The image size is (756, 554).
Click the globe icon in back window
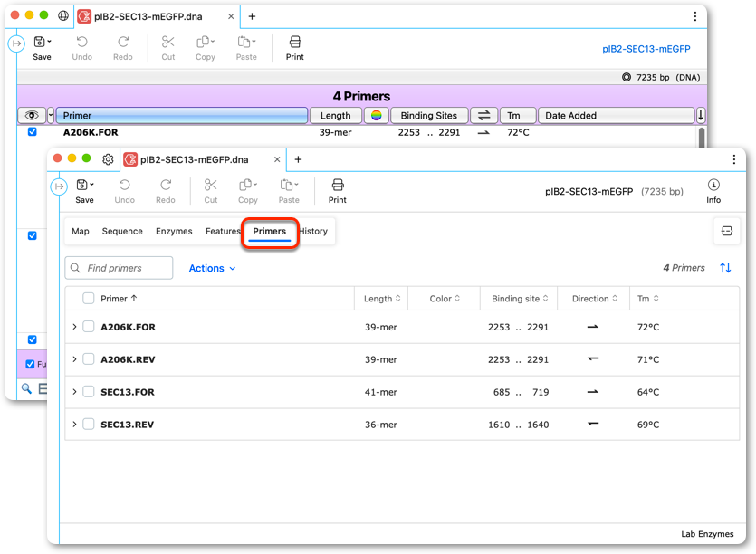[x=63, y=16]
